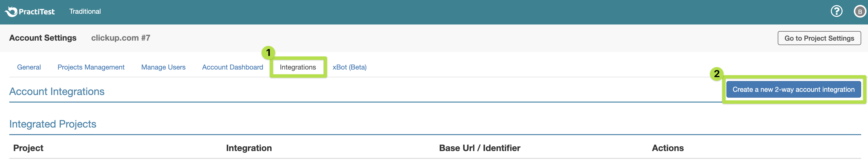The height and width of the screenshot is (164, 868).
Task: Click the green number 2 badge
Action: [x=716, y=74]
